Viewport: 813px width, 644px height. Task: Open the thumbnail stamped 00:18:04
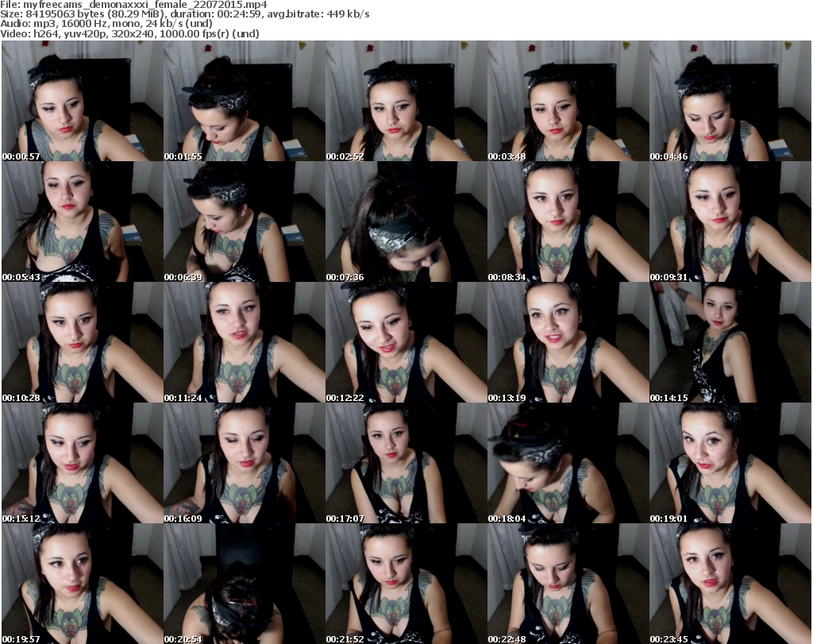(568, 463)
